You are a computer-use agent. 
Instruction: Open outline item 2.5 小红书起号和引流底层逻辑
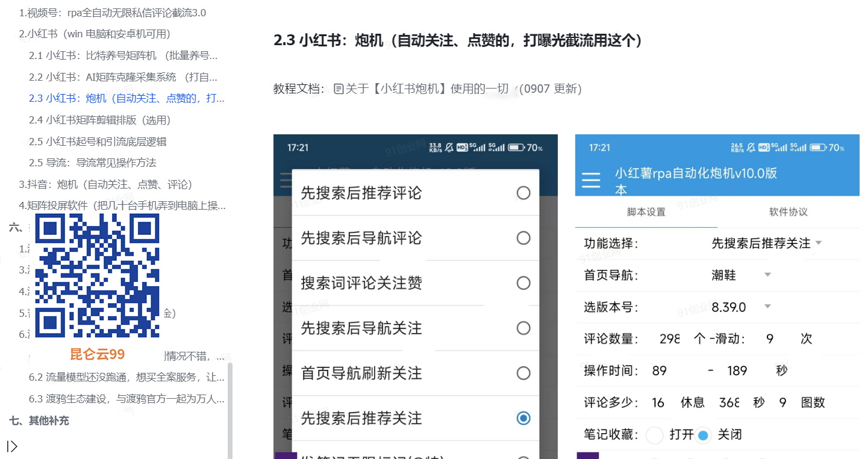point(98,142)
